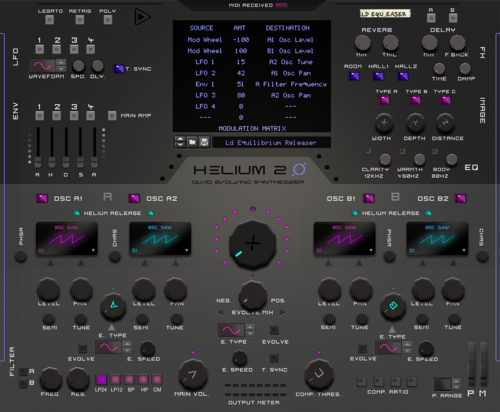Save preset with the floppy disk icon
This screenshot has width=500, height=412.
[204, 142]
